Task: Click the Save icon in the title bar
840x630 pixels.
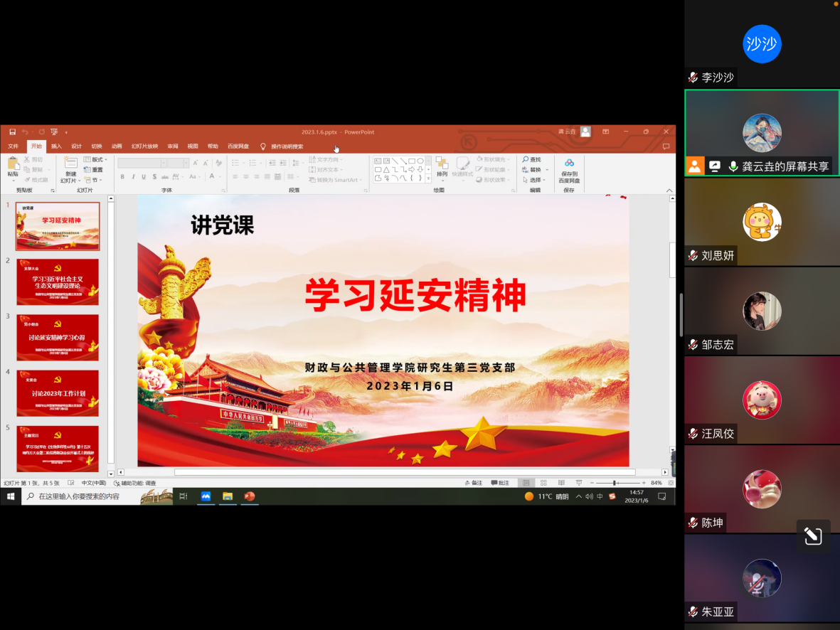Action: (12, 132)
